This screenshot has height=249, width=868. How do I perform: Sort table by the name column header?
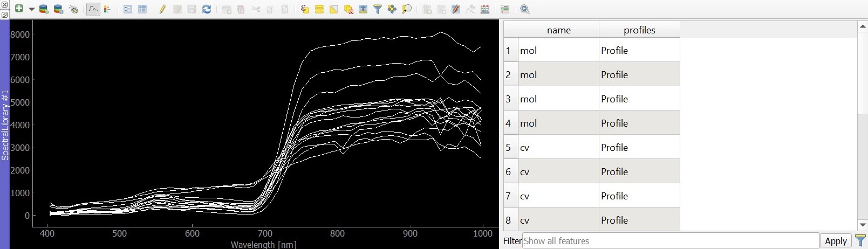pos(558,30)
